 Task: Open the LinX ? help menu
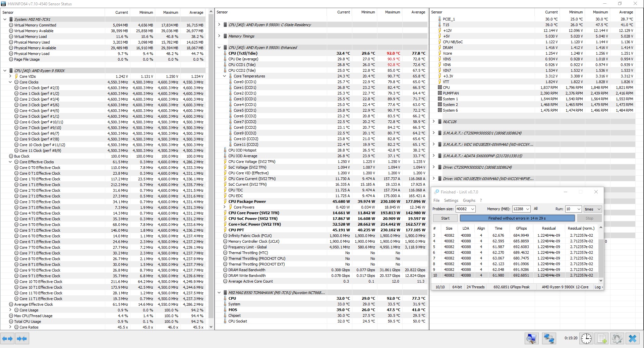point(481,200)
